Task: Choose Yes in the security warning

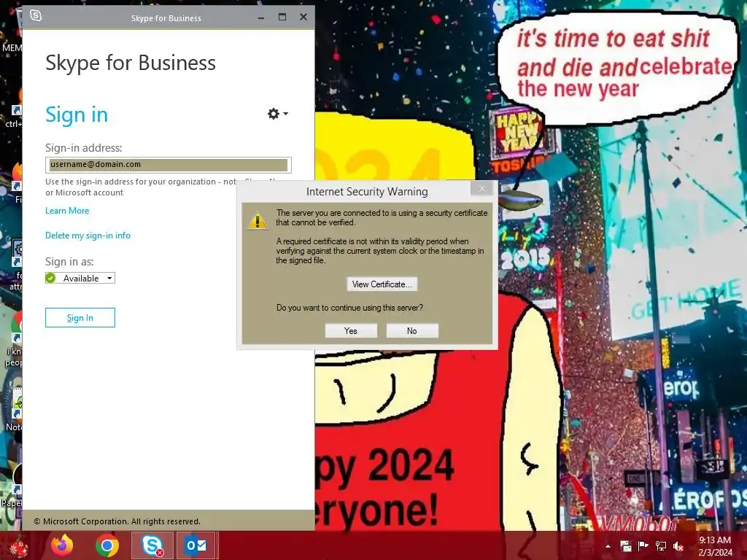Action: click(x=351, y=331)
